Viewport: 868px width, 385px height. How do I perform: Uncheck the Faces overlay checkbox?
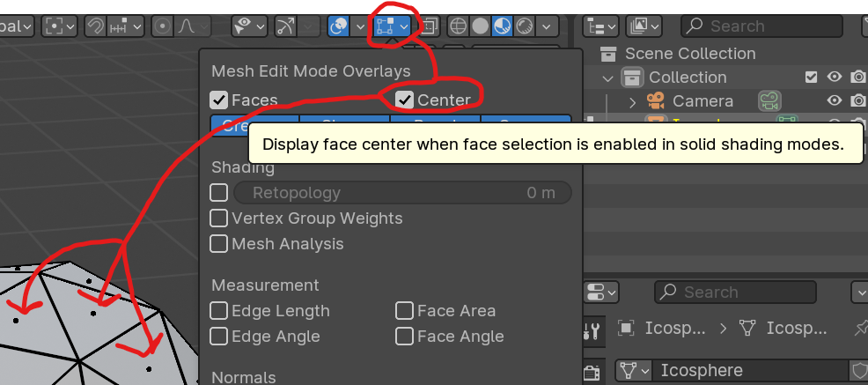point(219,100)
